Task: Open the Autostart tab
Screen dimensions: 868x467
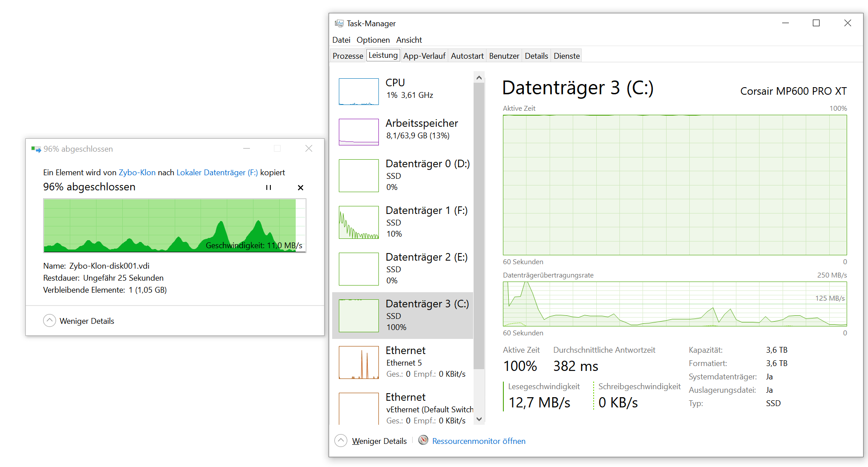Action: click(467, 56)
